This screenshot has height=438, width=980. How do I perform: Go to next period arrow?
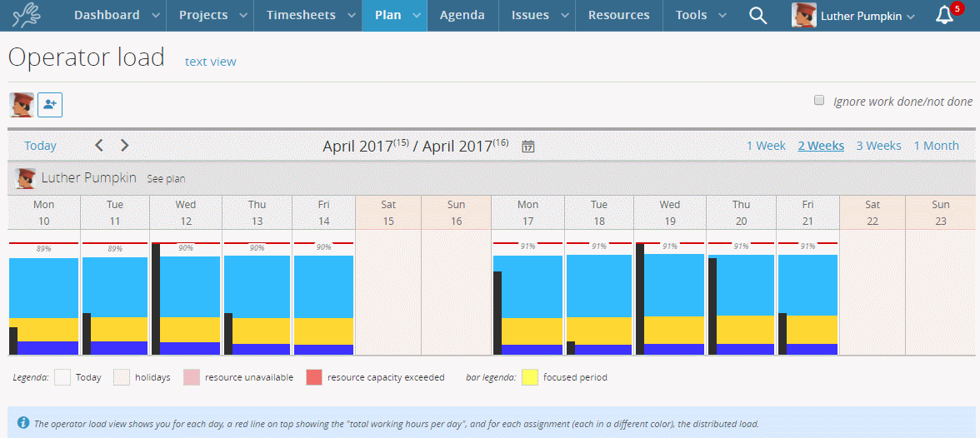125,146
